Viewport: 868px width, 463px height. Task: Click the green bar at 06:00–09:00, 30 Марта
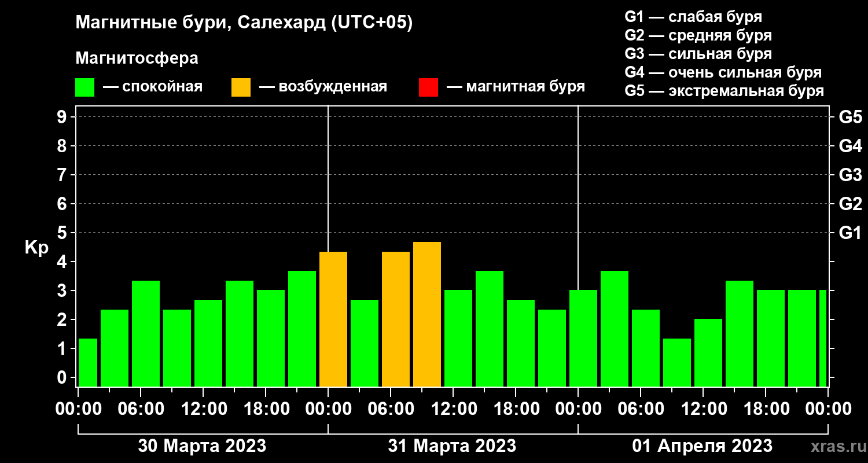pyautogui.click(x=146, y=333)
